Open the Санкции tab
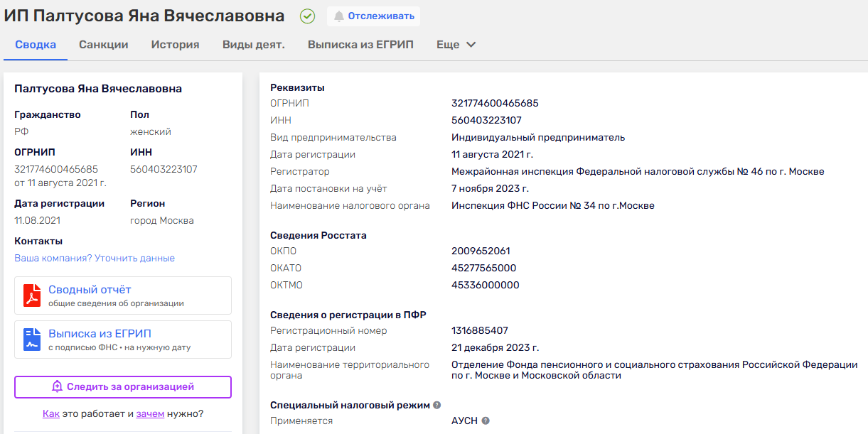 [104, 45]
